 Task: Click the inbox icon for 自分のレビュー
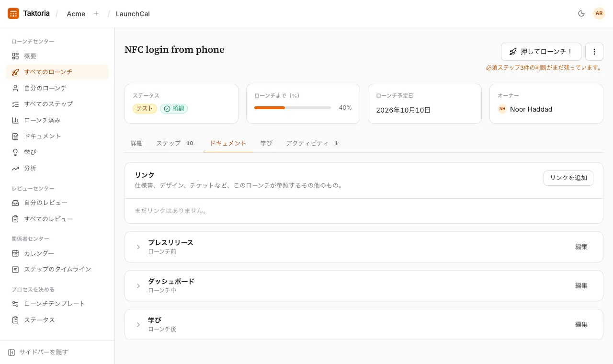coord(15,203)
